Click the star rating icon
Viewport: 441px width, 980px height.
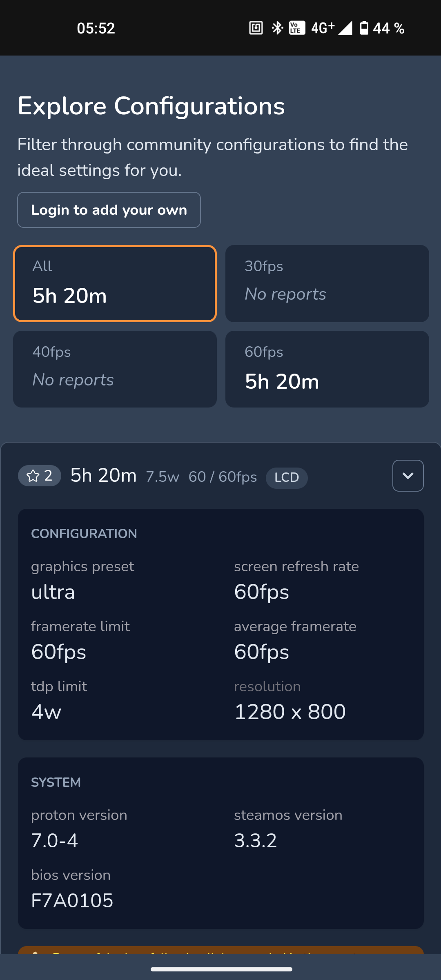pyautogui.click(x=33, y=476)
